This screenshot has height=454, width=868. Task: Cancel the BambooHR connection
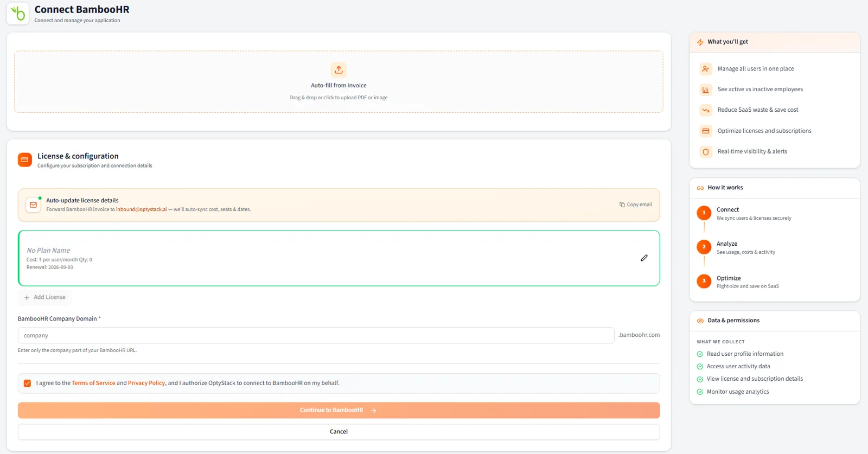tap(339, 432)
